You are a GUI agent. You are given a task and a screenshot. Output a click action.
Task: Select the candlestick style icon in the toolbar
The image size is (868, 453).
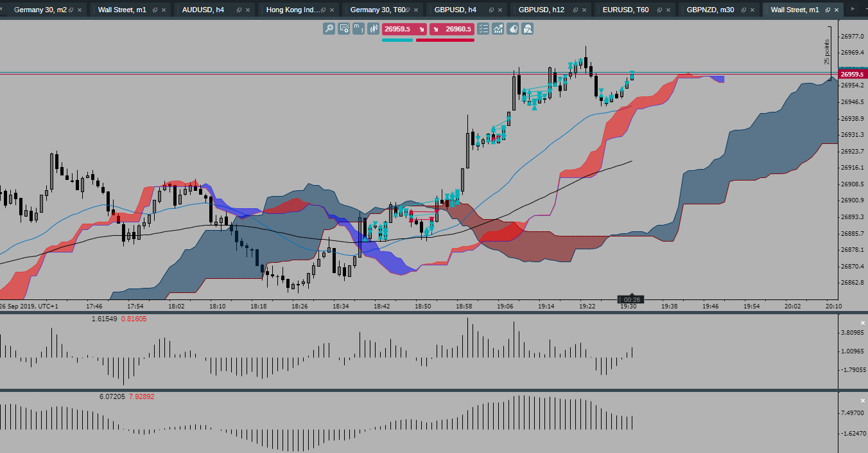click(373, 29)
